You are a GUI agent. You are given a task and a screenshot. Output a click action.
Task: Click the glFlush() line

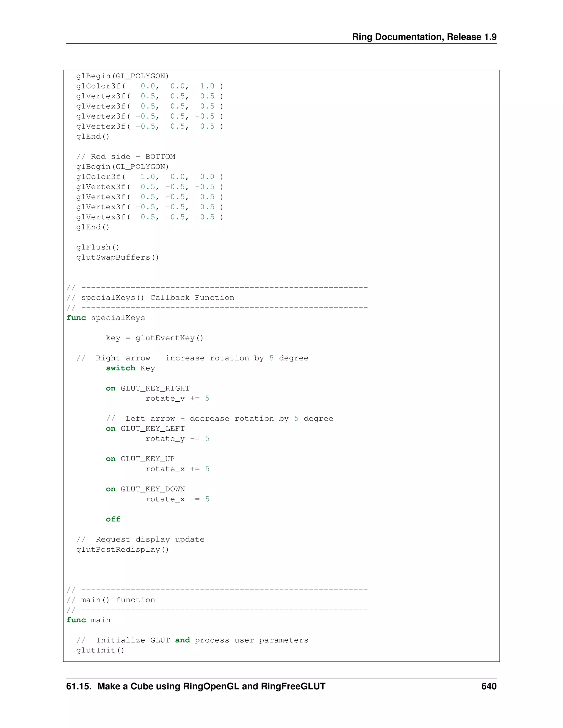(x=98, y=247)
